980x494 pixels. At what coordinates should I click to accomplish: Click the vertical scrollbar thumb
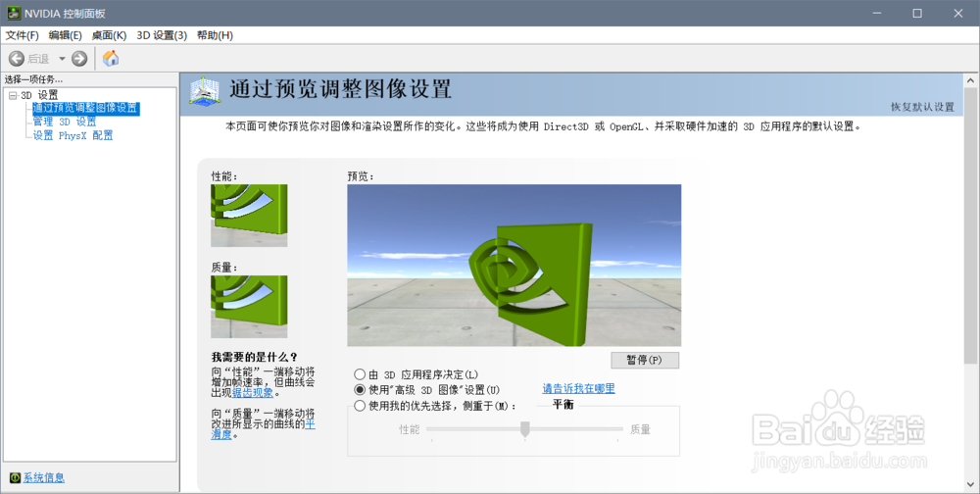[970, 225]
